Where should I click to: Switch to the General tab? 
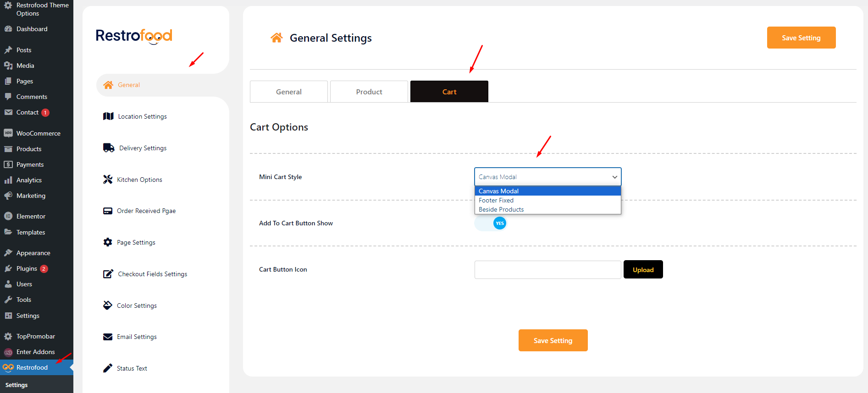tap(288, 92)
